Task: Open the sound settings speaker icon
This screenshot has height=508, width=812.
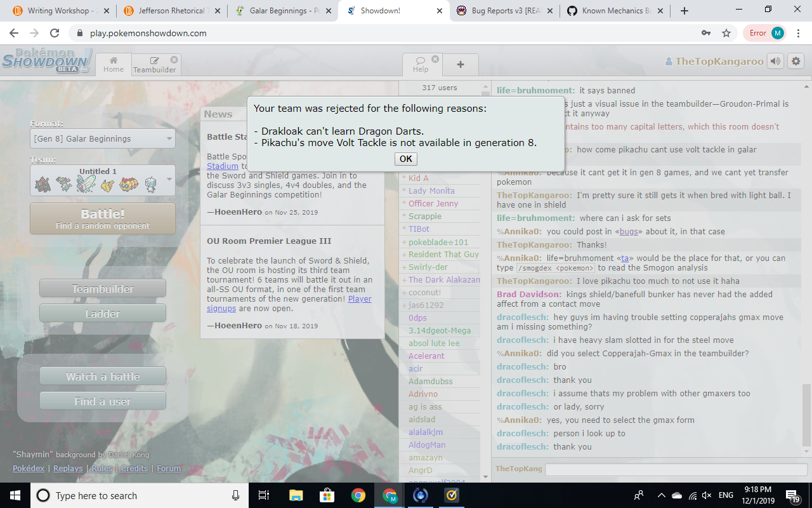Action: pos(775,61)
